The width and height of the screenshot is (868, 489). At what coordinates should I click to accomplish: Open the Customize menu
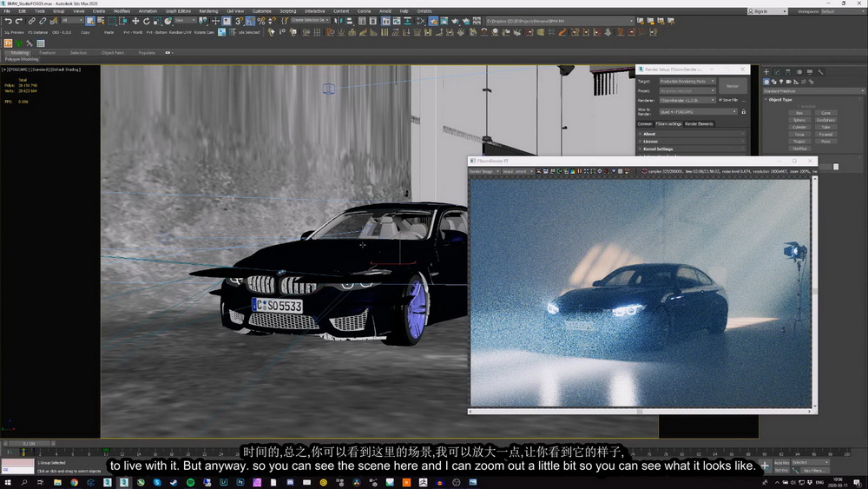point(262,11)
